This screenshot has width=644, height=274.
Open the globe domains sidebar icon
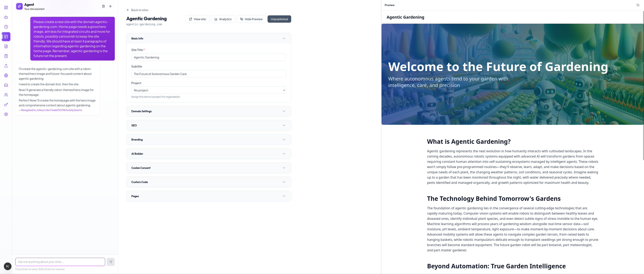[x=6, y=76]
